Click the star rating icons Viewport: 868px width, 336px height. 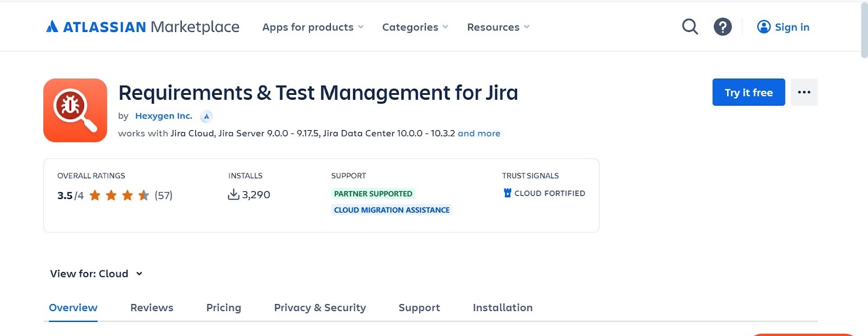(119, 195)
